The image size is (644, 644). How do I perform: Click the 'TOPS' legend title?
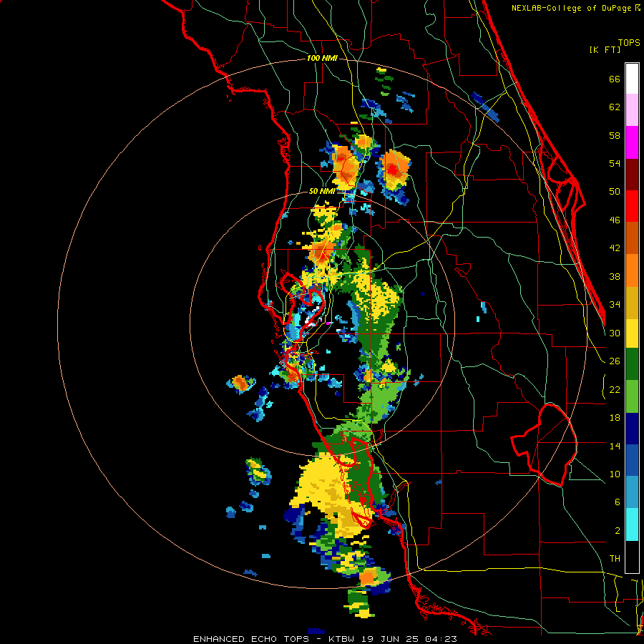tap(629, 43)
